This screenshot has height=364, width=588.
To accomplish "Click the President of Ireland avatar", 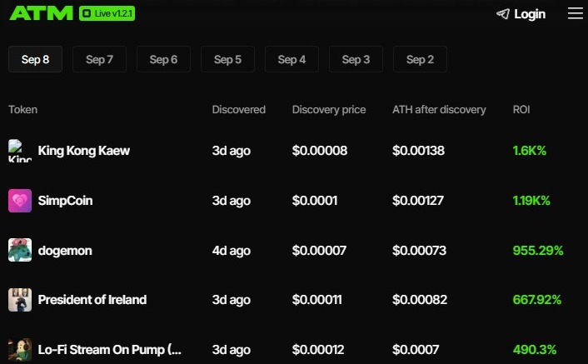I will [x=20, y=300].
